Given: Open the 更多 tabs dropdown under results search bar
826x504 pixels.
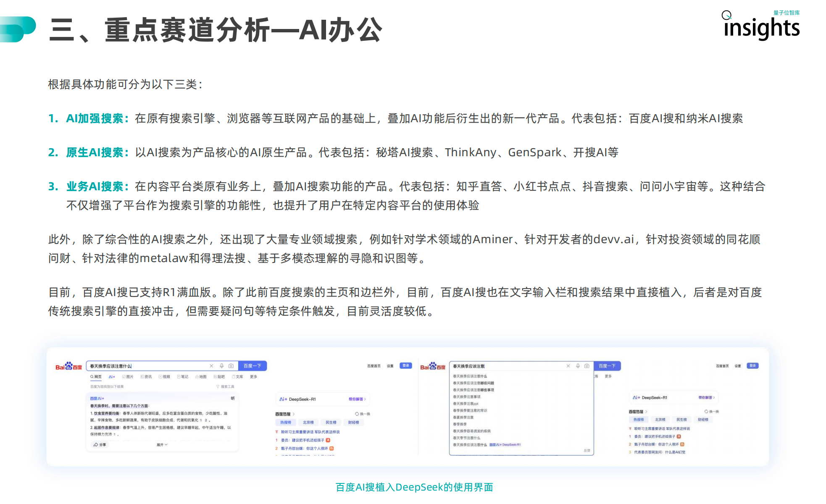Looking at the screenshot, I should tap(253, 377).
